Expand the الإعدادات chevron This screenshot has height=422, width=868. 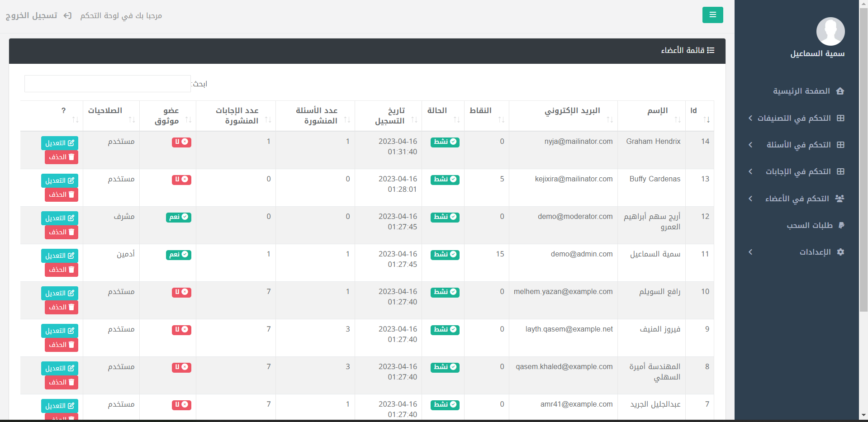point(750,252)
